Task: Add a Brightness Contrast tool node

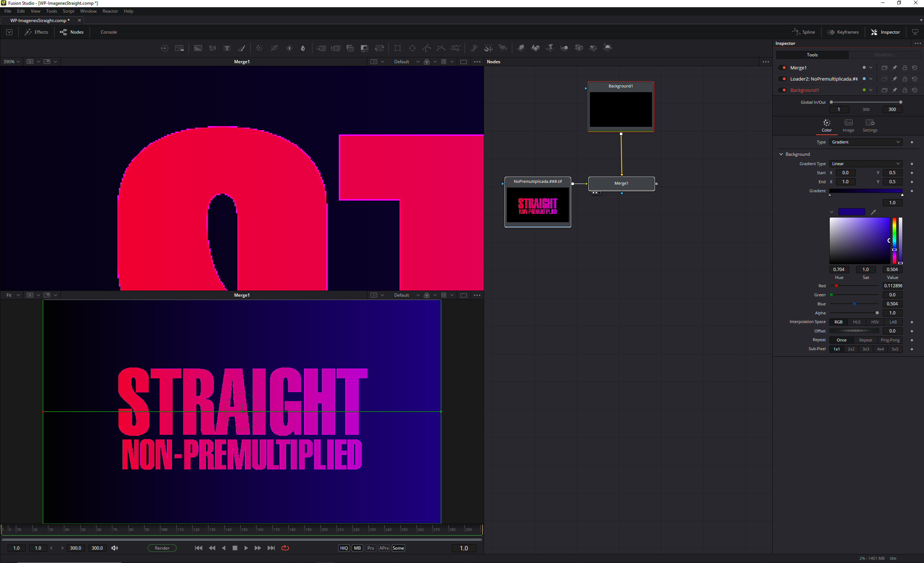Action: coord(289,48)
